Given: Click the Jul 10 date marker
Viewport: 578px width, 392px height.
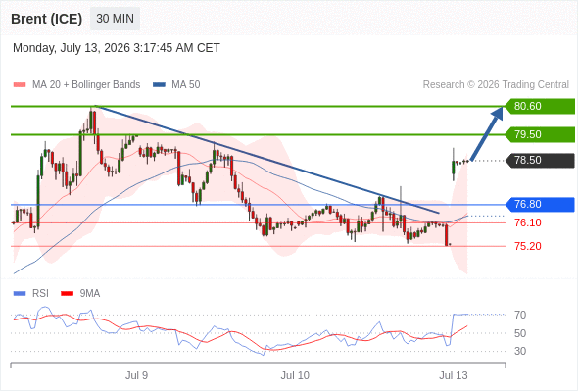Looking at the screenshot, I should [295, 375].
